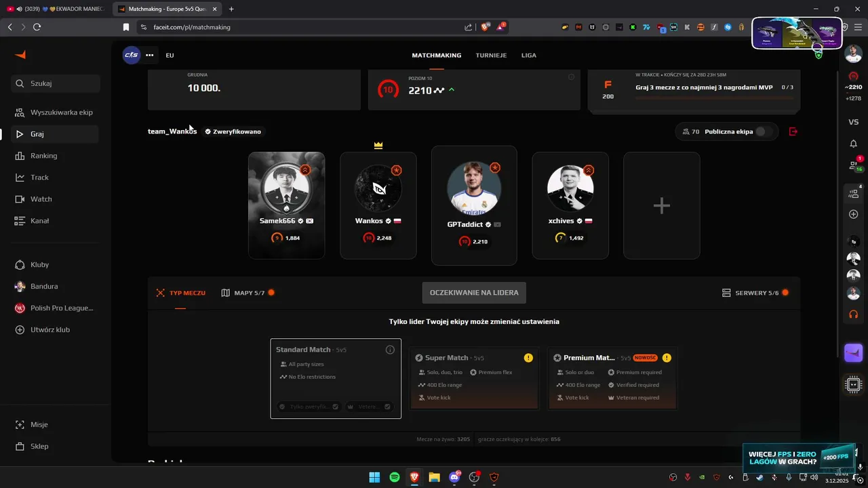Click the Brave shields lion icon

click(x=485, y=27)
